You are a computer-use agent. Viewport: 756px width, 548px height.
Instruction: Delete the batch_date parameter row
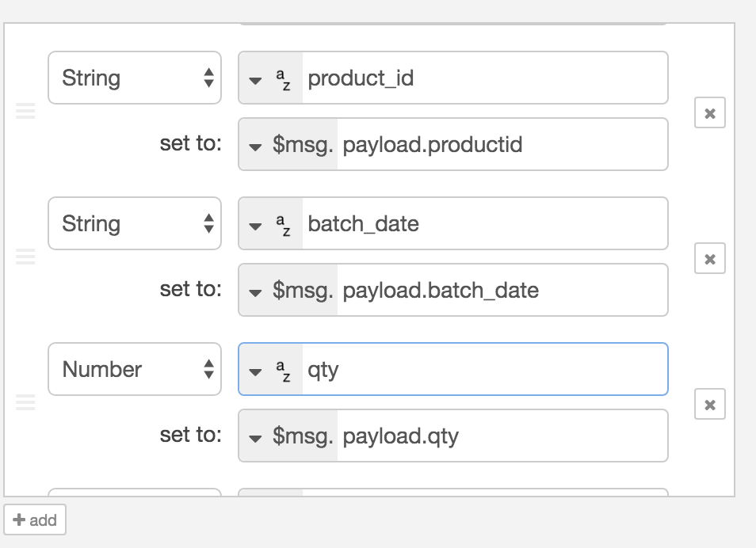(710, 258)
